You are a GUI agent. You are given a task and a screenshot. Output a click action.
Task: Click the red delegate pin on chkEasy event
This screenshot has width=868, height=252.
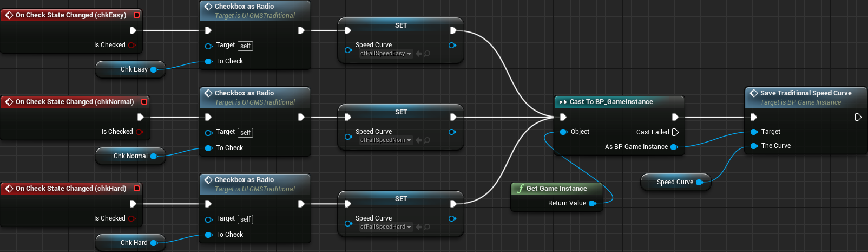136,15
